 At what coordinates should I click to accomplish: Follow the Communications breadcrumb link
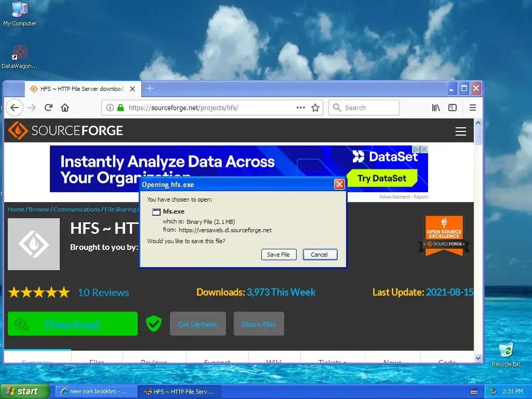[77, 209]
